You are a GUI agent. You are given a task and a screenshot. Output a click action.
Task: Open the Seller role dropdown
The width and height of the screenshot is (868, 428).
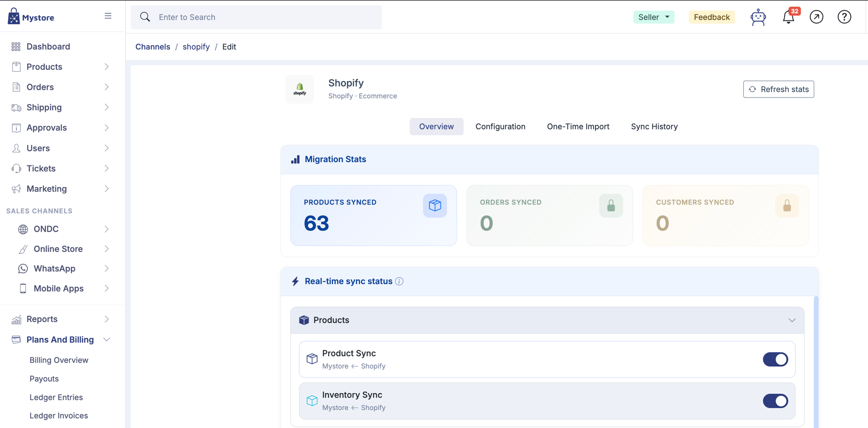654,17
